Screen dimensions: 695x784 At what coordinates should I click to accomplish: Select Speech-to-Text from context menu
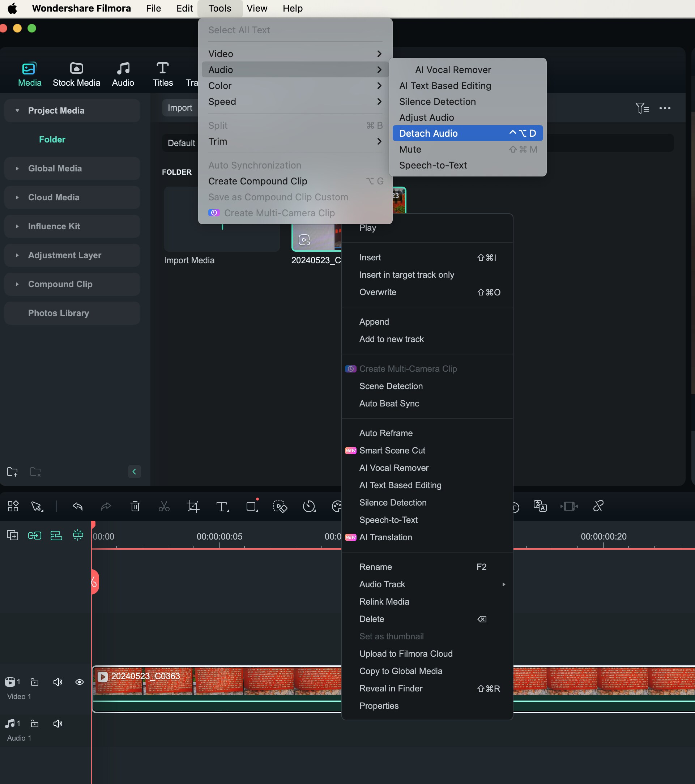click(x=388, y=520)
